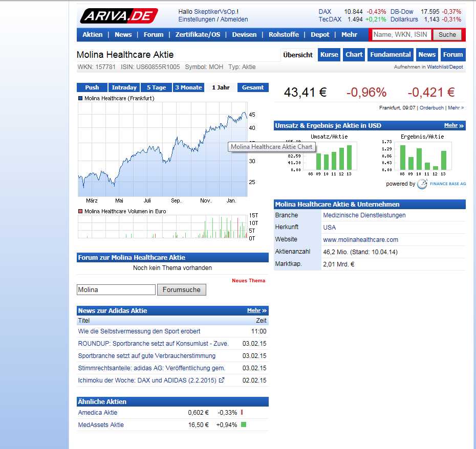Open 'Sportbranche setzt auf gute Verbraucherstimmung' article

147,355
